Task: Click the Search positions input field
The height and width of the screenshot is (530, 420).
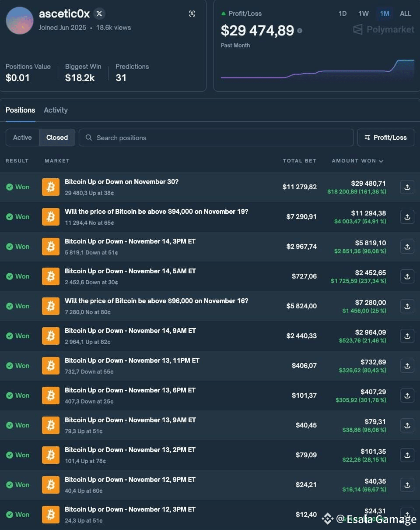Action: point(216,138)
